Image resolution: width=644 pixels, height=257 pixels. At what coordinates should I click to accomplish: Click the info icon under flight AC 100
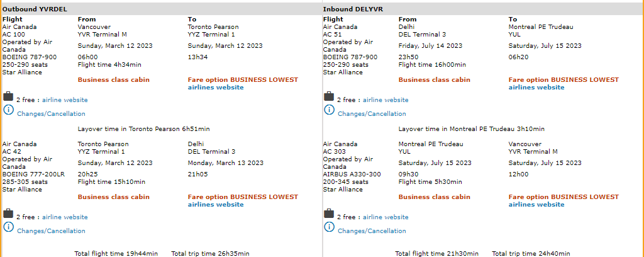click(x=8, y=110)
